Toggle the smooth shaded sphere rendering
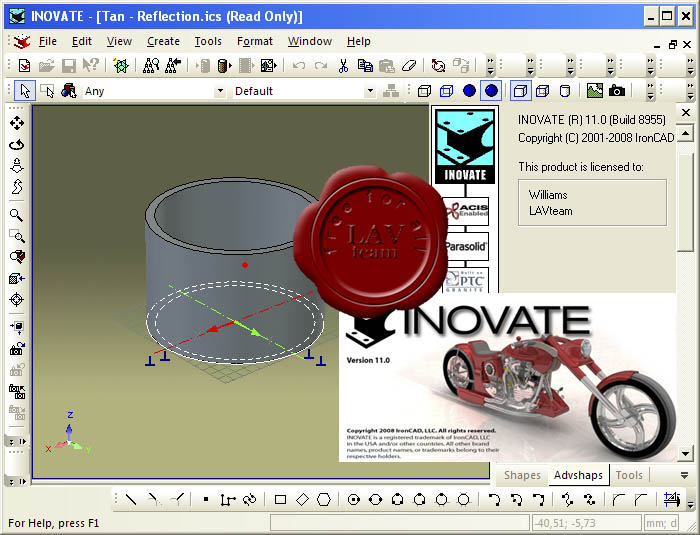This screenshot has height=535, width=700. 491,91
